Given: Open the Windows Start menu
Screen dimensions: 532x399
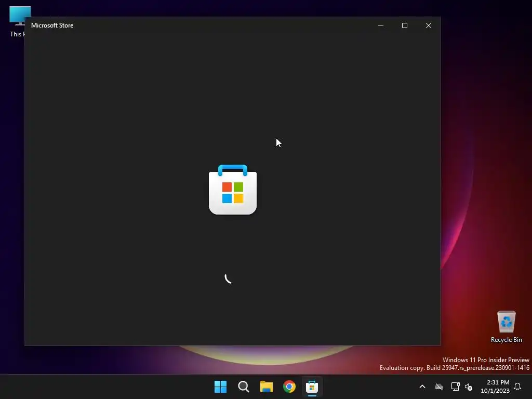Looking at the screenshot, I should click(x=220, y=387).
